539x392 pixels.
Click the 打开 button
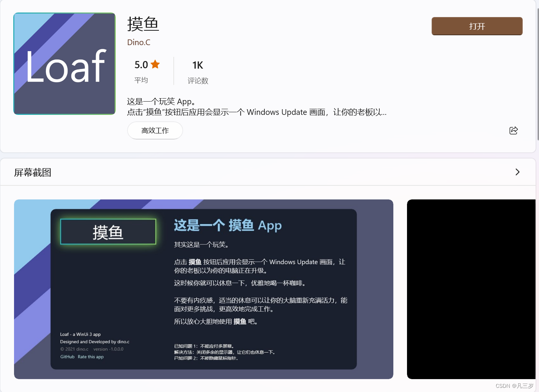477,26
